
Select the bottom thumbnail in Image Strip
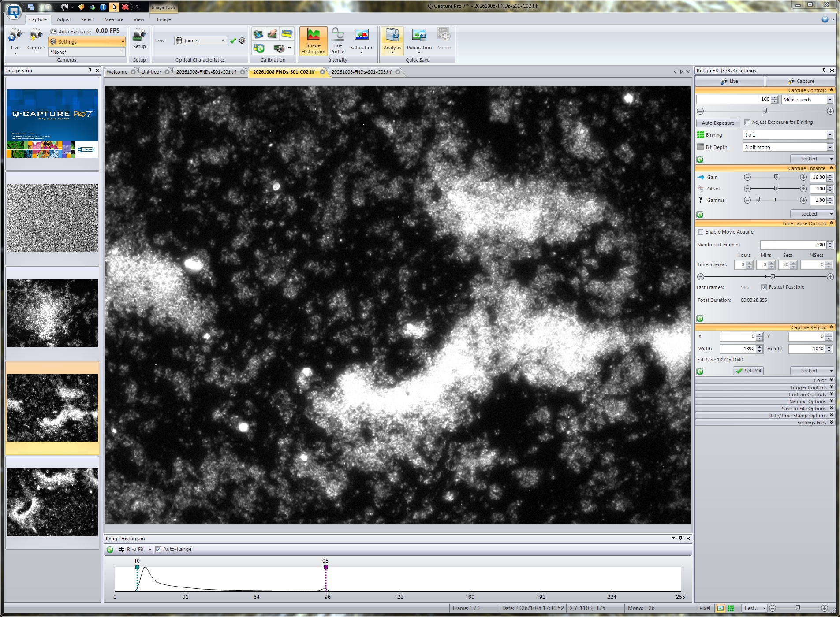click(52, 502)
